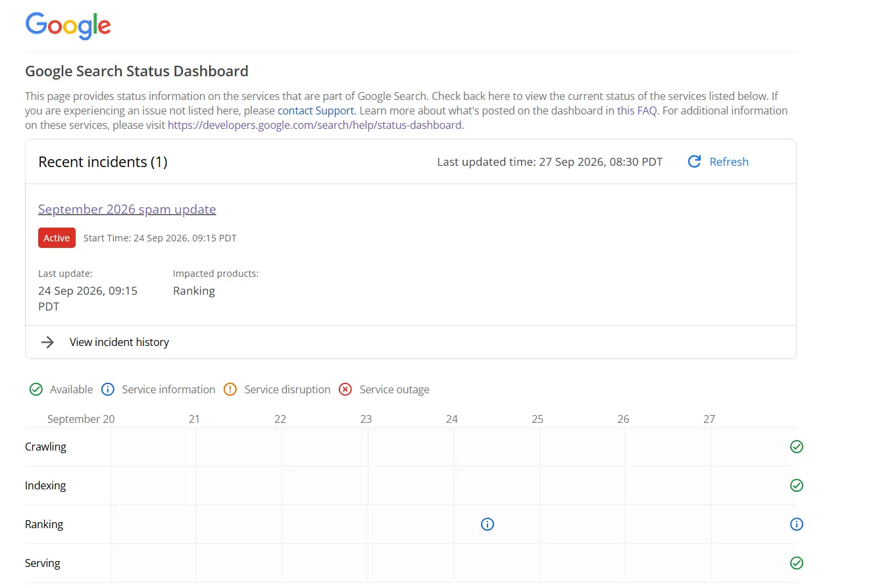Click the Service disruption legend text
Screen dimensions: 877x588
(x=288, y=389)
